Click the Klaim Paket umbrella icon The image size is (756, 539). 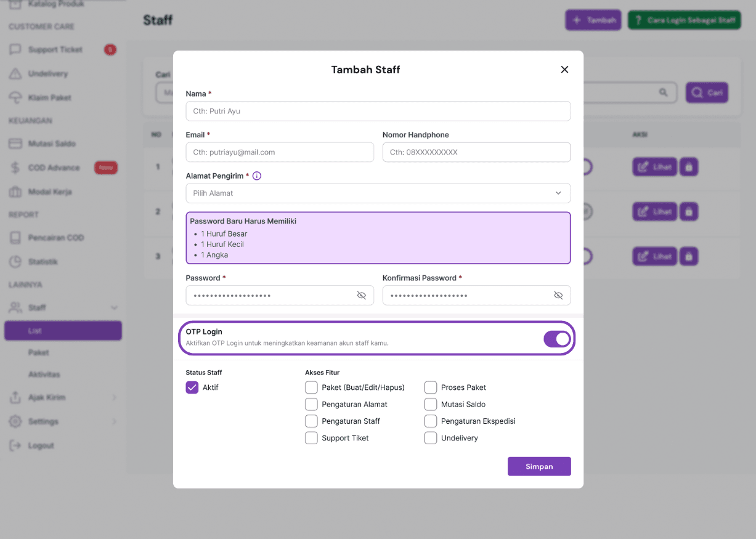point(15,98)
